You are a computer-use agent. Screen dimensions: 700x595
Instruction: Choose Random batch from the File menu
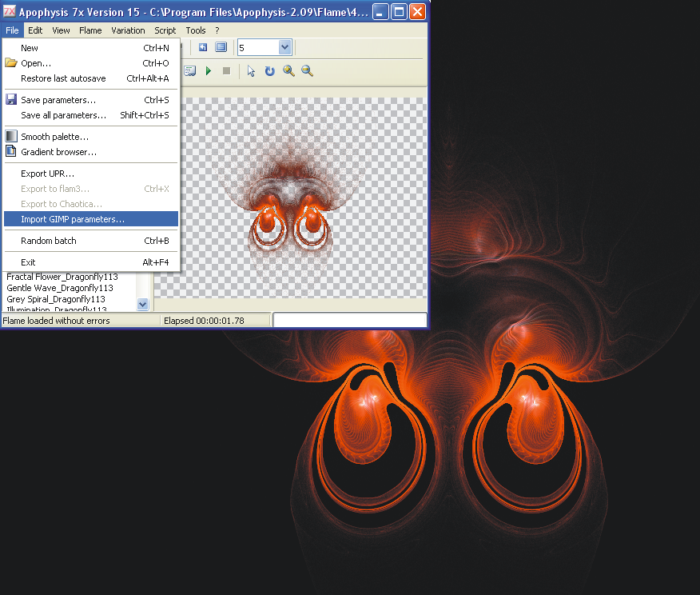pyautogui.click(x=90, y=241)
